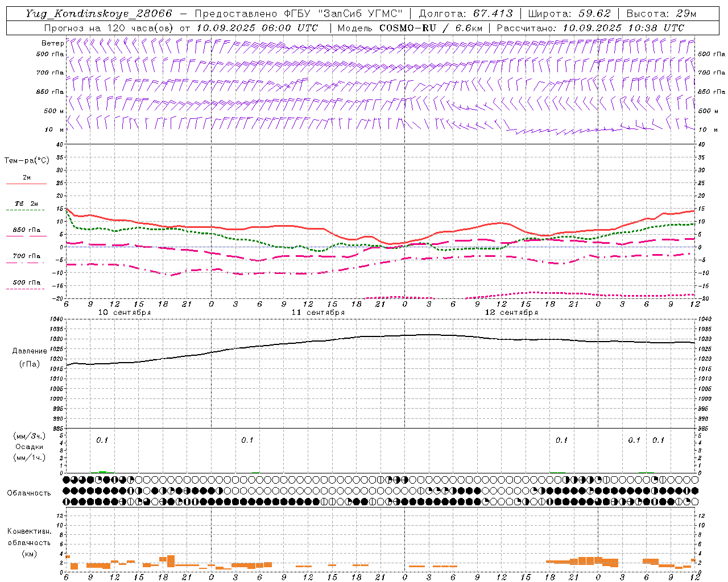
Task: Select the Широта: 59.62 latitude value
Action: (x=569, y=14)
